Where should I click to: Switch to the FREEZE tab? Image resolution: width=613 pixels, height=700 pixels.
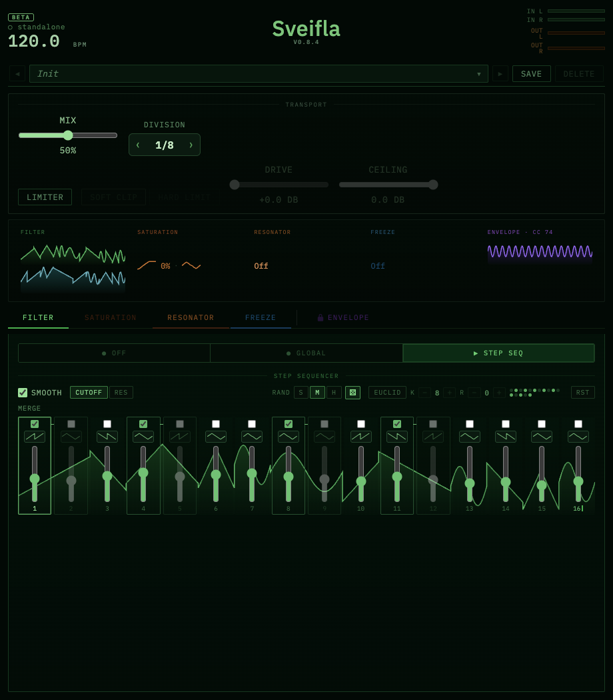(261, 317)
